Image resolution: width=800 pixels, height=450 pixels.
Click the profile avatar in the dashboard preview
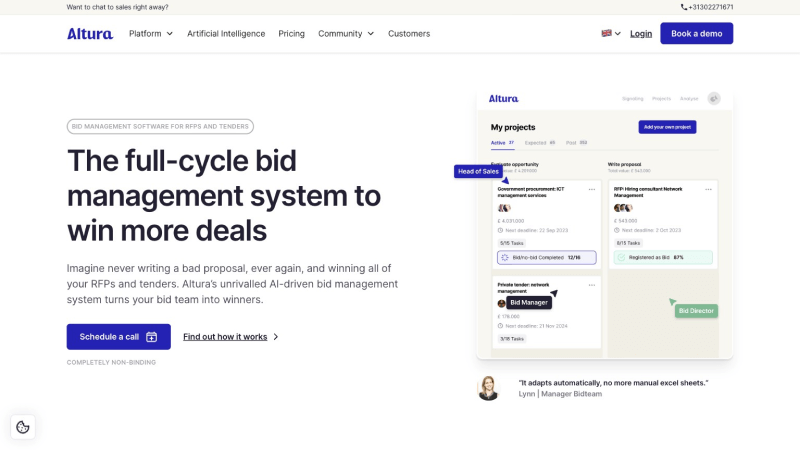pyautogui.click(x=714, y=99)
